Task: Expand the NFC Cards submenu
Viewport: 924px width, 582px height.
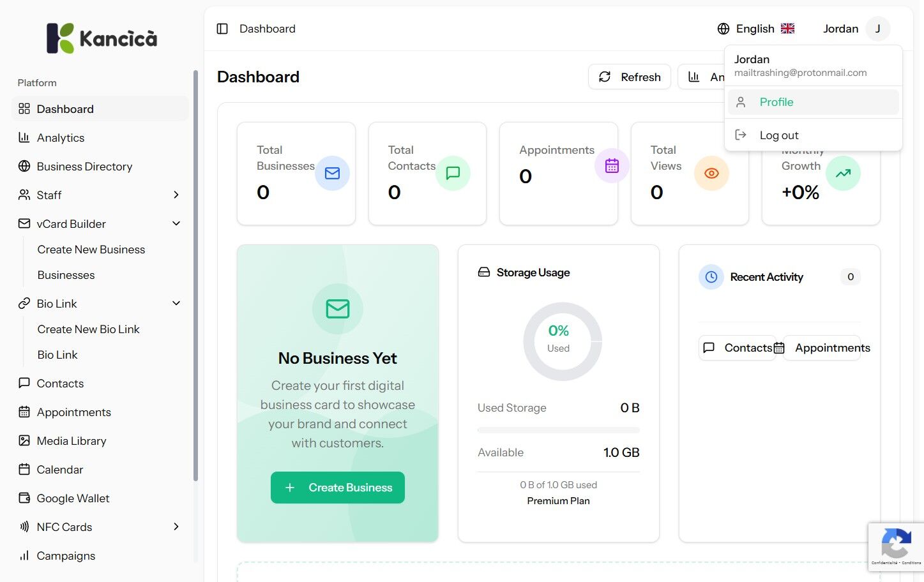Action: click(x=176, y=526)
